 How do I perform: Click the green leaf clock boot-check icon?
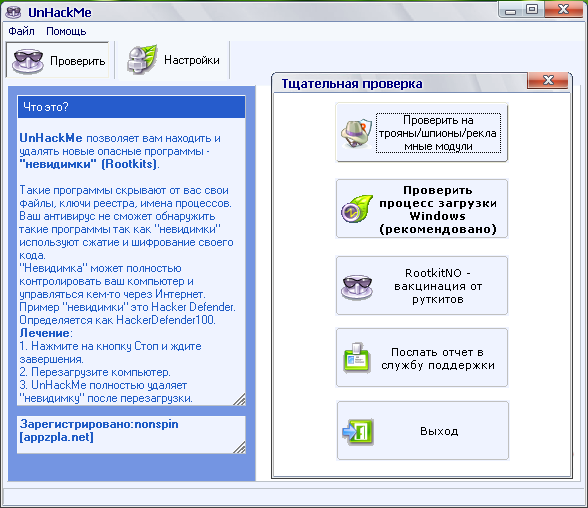point(357,209)
